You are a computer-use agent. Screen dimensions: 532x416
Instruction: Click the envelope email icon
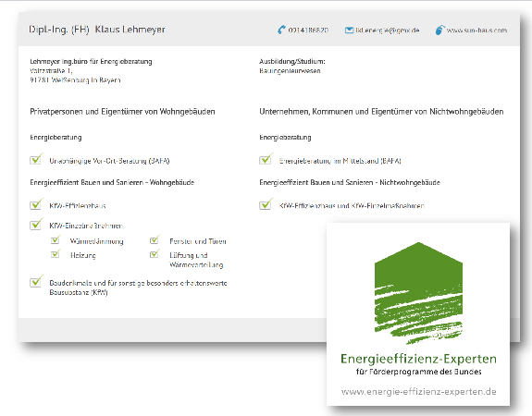click(349, 31)
